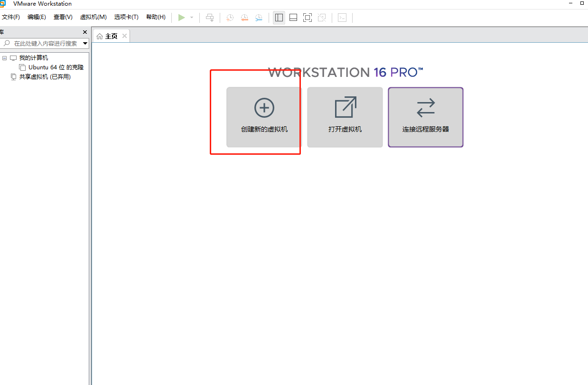Click the magnifier icon in library search
The height and width of the screenshot is (385, 588).
click(7, 43)
